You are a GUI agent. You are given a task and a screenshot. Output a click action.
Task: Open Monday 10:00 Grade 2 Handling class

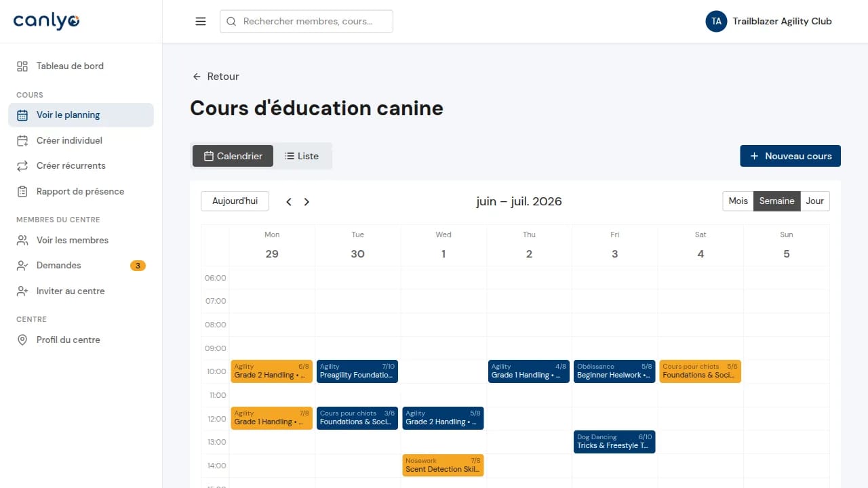point(271,371)
